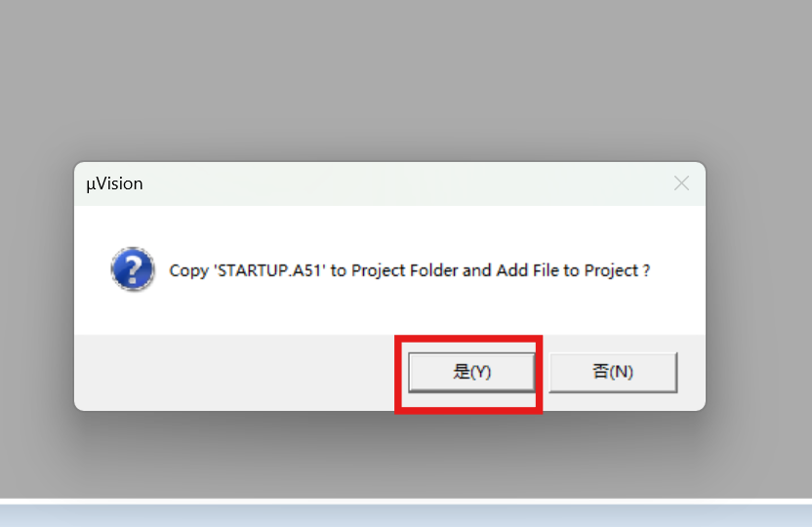Click the word 'Copy' in the prompt
812x527 pixels.
click(x=188, y=270)
